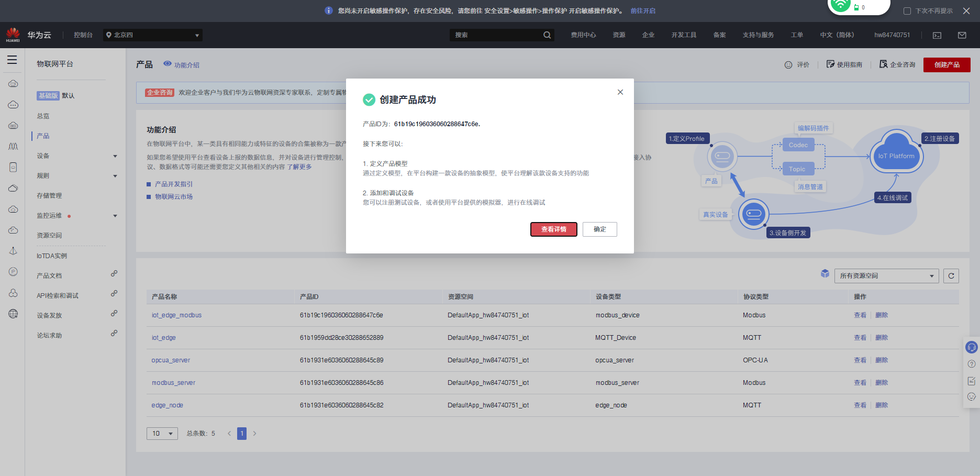
Task: Open 工单 in the top navigation
Action: click(797, 35)
